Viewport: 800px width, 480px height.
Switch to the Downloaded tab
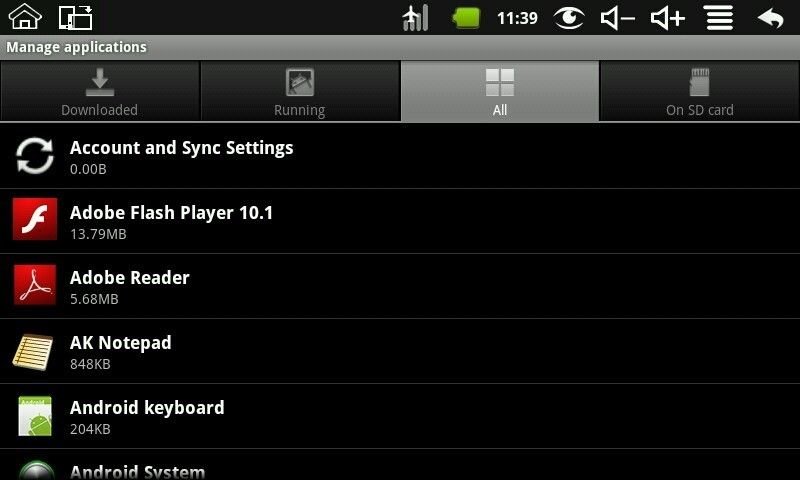click(99, 92)
